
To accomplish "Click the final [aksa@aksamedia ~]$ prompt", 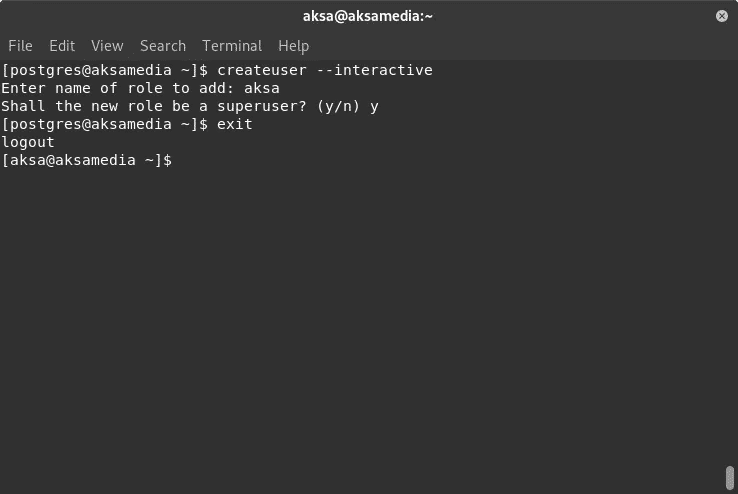I will [87, 160].
